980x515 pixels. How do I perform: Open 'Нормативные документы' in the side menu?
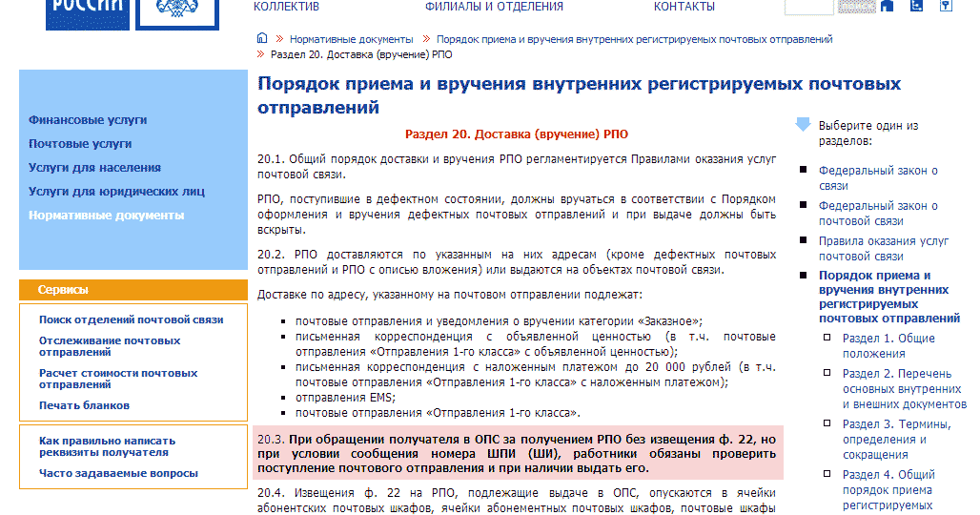pos(106,215)
